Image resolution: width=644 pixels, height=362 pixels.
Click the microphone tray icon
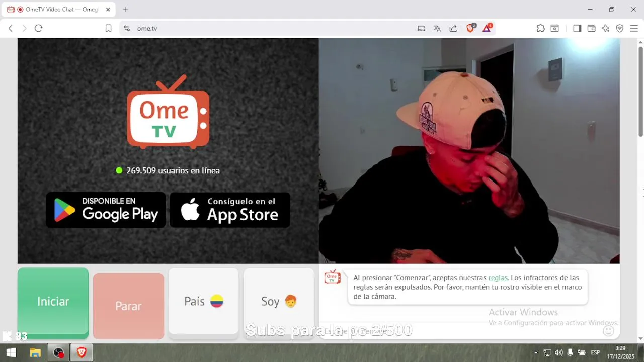point(570,352)
